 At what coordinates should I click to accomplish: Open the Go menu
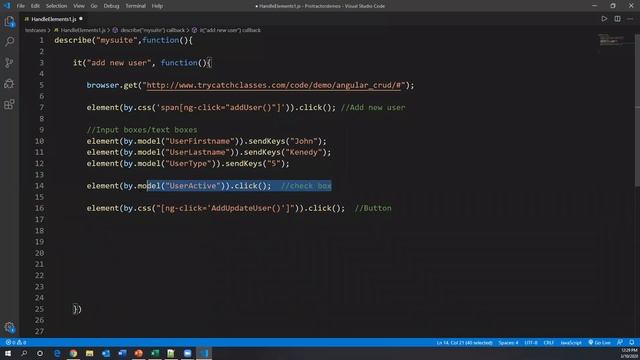coord(94,6)
